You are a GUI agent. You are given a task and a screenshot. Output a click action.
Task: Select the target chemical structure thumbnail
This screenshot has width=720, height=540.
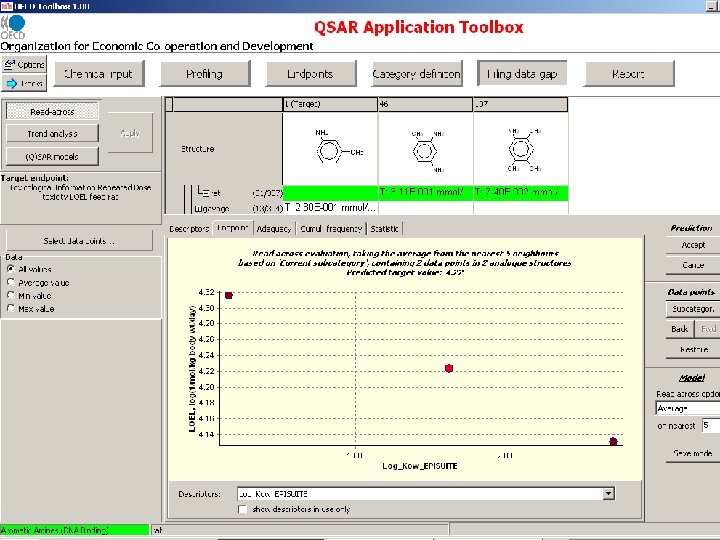click(331, 149)
